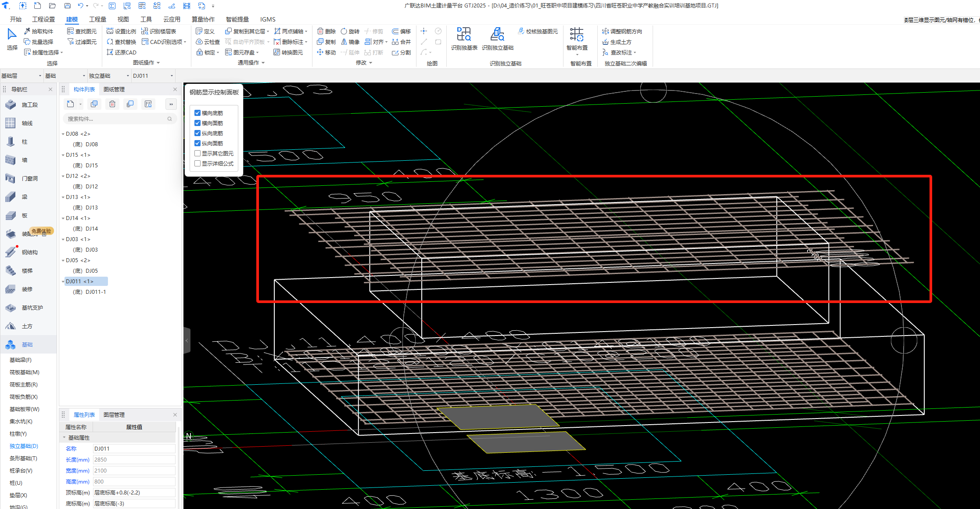Collapse the DJ08 tree node
Viewport: 980px width, 509px height.
(63, 134)
